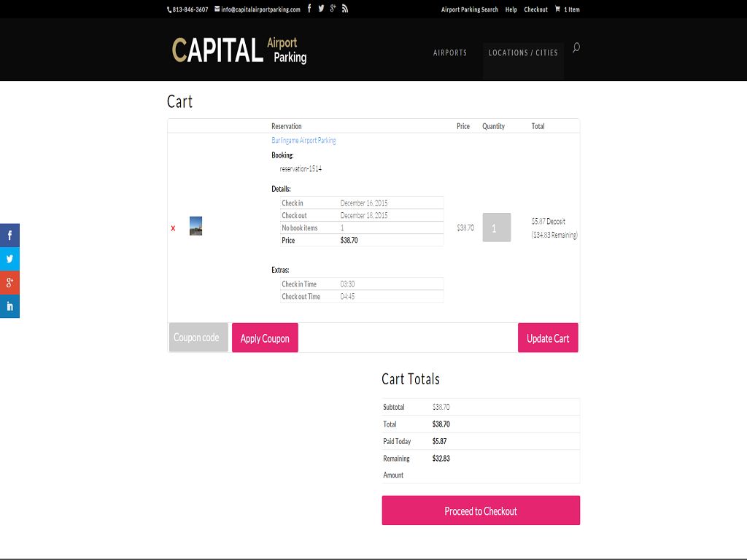Click the Cart Totals heading
The image size is (747, 560).
tap(411, 379)
